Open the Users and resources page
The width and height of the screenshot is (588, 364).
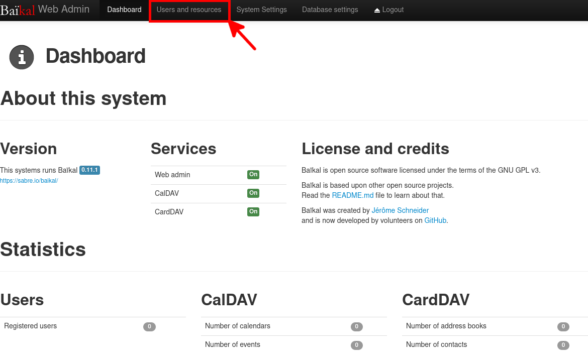(189, 9)
